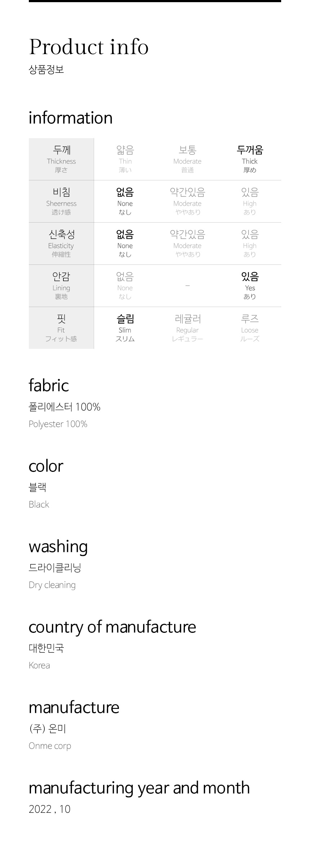Select the Moderate thickness option

[x=187, y=159]
